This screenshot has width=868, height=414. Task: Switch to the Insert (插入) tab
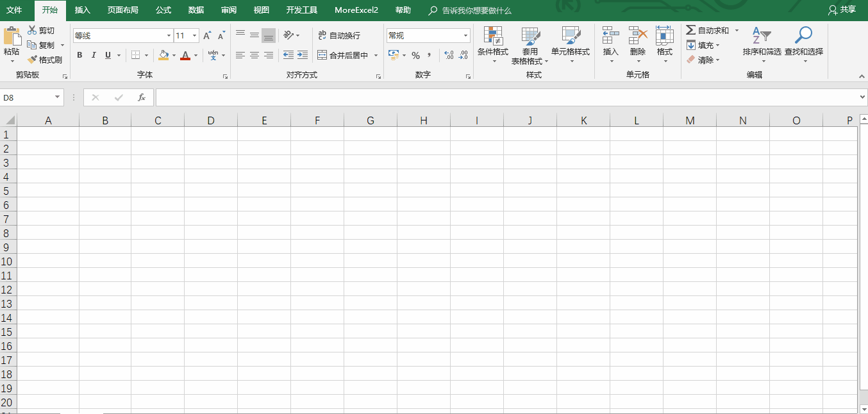(x=83, y=10)
